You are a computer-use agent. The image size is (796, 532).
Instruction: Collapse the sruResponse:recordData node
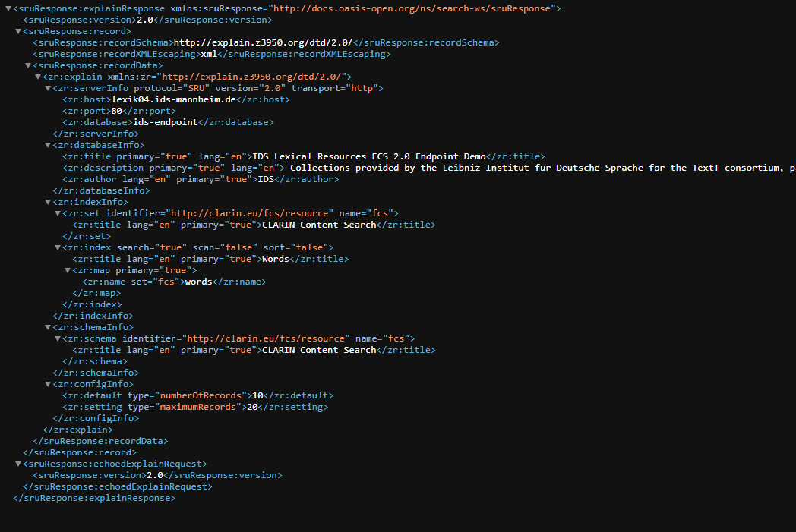(x=28, y=65)
